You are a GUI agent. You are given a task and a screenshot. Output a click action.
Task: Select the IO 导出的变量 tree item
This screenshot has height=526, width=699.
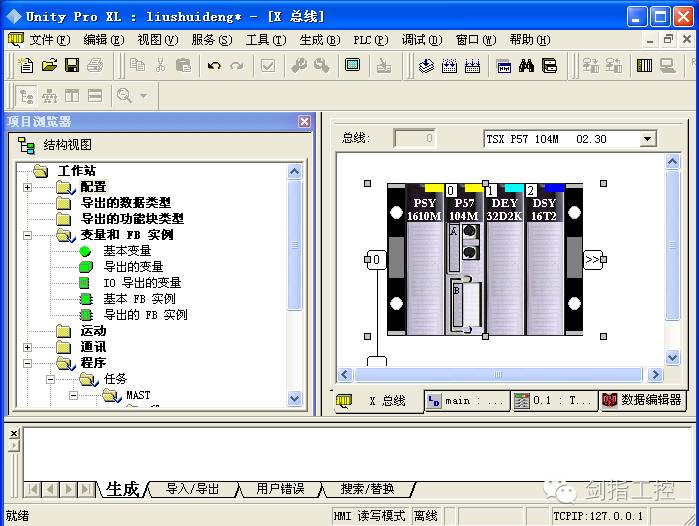[x=142, y=283]
